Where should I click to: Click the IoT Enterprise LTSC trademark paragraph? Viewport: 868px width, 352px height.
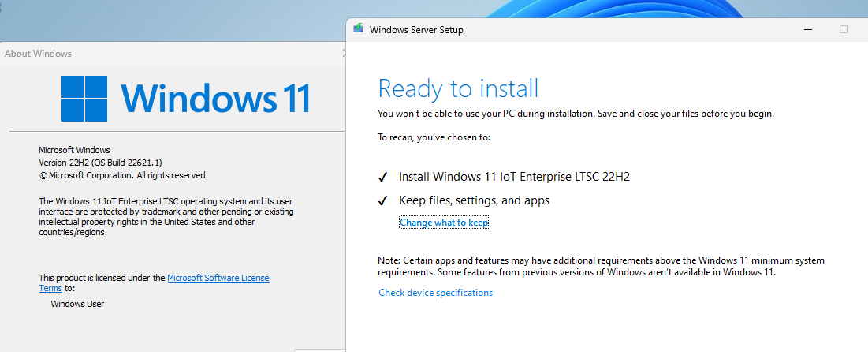166,217
